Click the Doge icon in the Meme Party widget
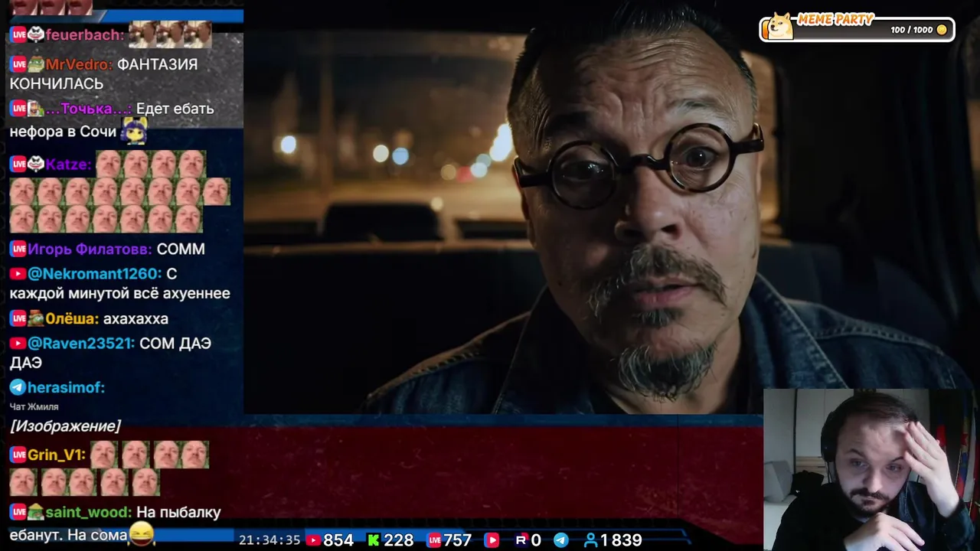Image resolution: width=980 pixels, height=551 pixels. 780,27
